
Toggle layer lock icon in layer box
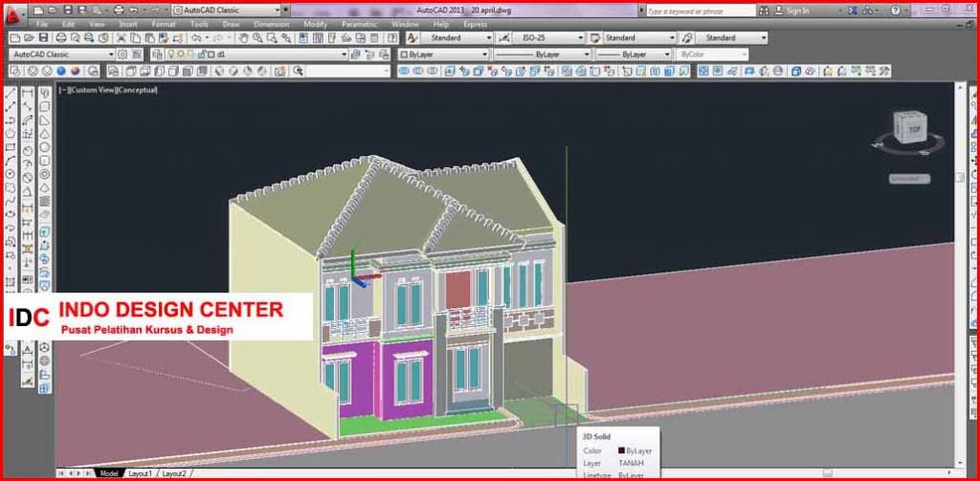click(x=202, y=55)
